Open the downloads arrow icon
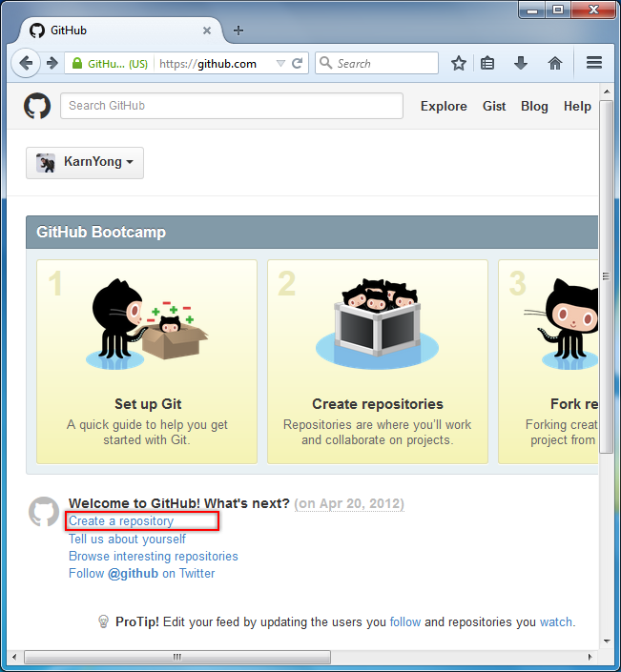The image size is (621, 672). click(x=521, y=64)
